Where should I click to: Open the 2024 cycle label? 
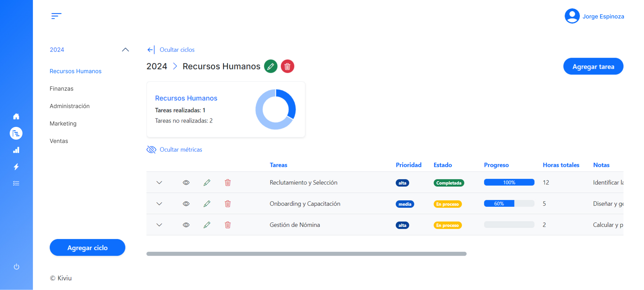[57, 50]
